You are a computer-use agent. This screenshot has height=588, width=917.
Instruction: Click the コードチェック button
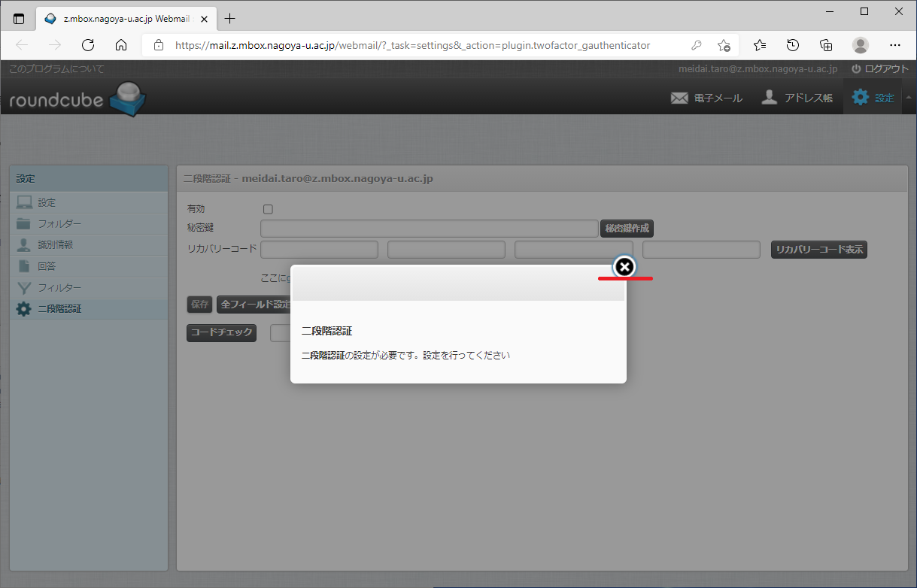coord(221,332)
